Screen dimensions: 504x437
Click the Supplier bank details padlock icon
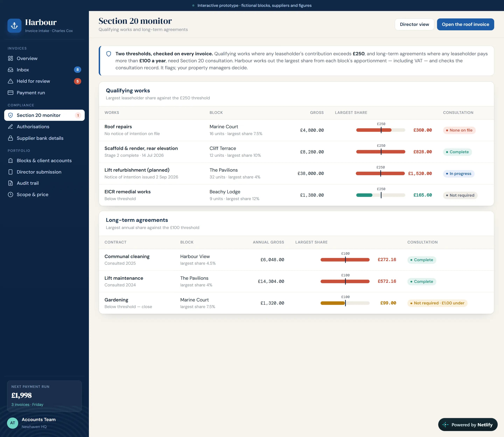point(10,138)
